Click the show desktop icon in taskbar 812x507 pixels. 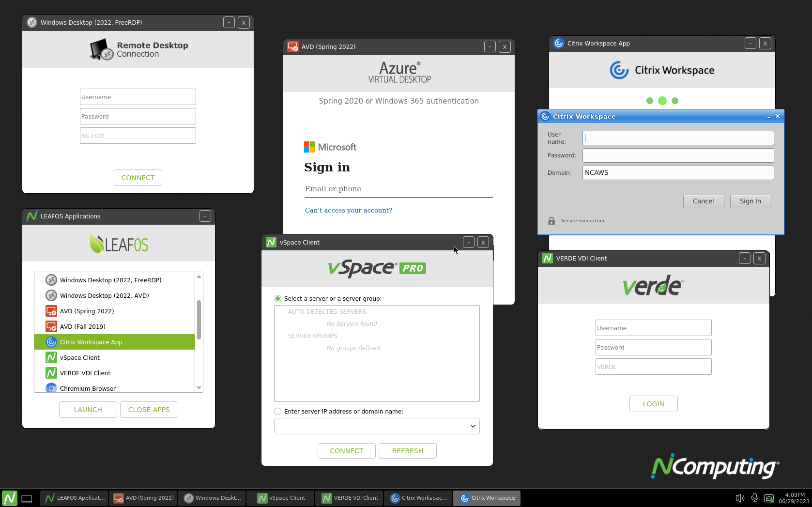click(x=27, y=498)
